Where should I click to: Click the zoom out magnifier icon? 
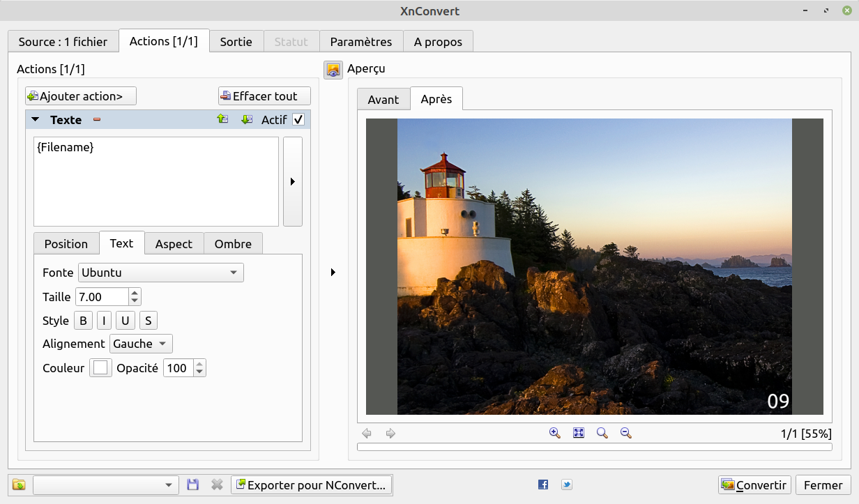[626, 433]
